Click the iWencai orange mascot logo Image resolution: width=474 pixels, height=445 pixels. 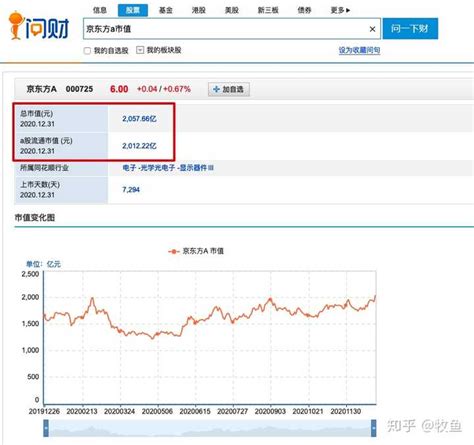[16, 26]
